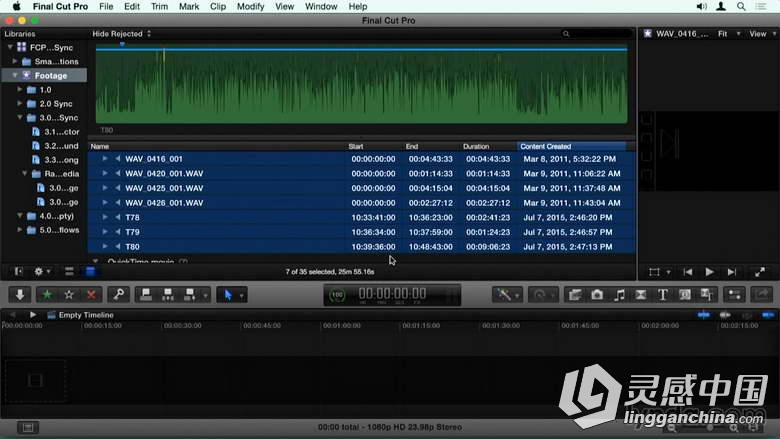The image size is (780, 439).
Task: Play the clip in the viewer
Action: (x=709, y=272)
